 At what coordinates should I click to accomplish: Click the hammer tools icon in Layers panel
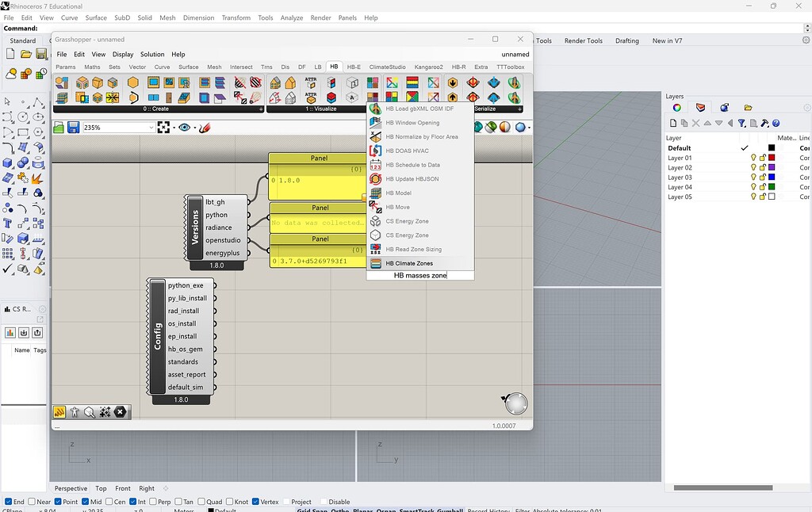[x=764, y=124]
